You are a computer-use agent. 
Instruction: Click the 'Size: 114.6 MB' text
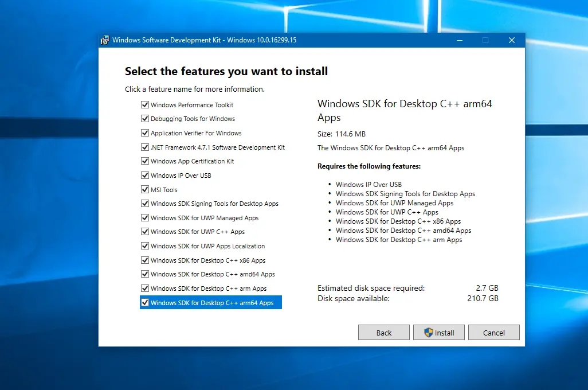point(341,134)
